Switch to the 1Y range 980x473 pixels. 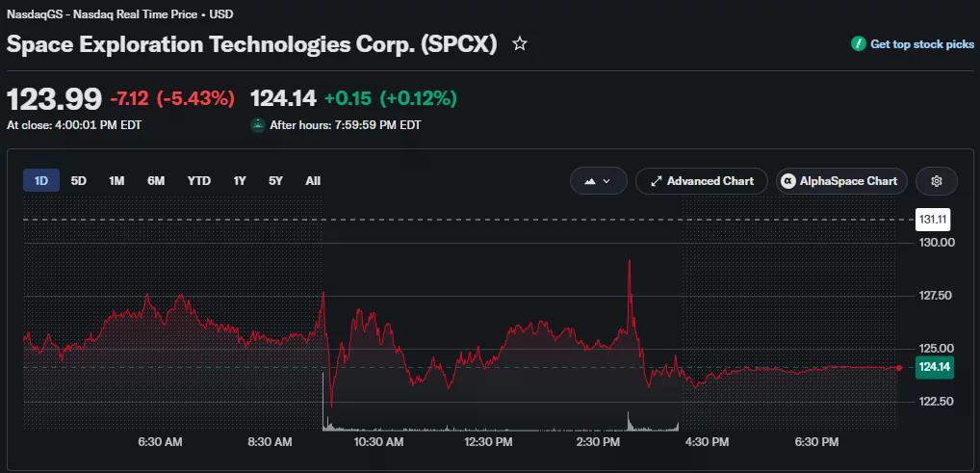[240, 181]
